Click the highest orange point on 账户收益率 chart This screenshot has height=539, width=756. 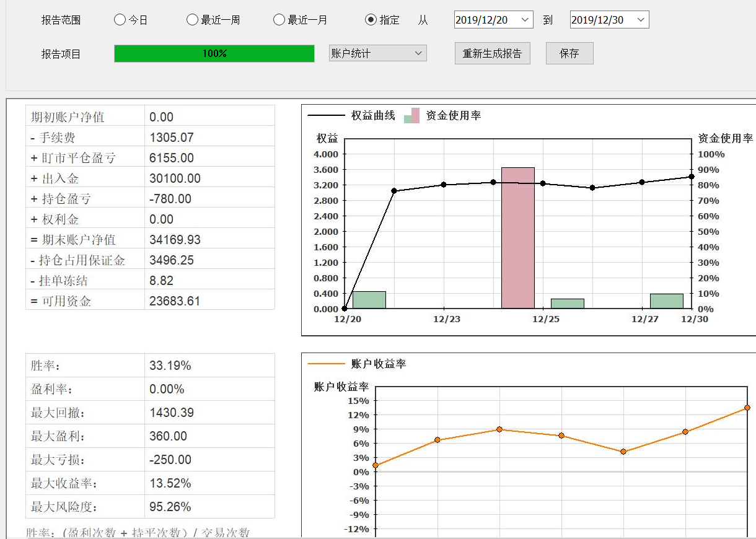point(747,408)
